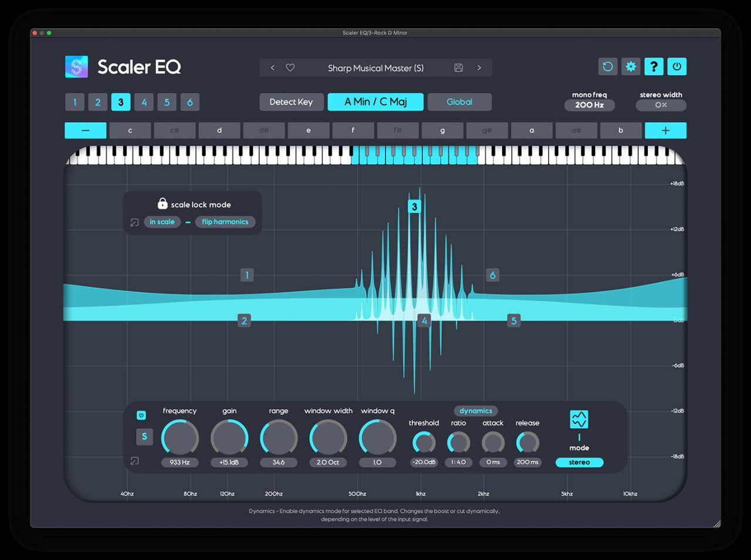Click the reset/undo circular arrow icon
Viewport: 751px width, 560px height.
(x=608, y=66)
